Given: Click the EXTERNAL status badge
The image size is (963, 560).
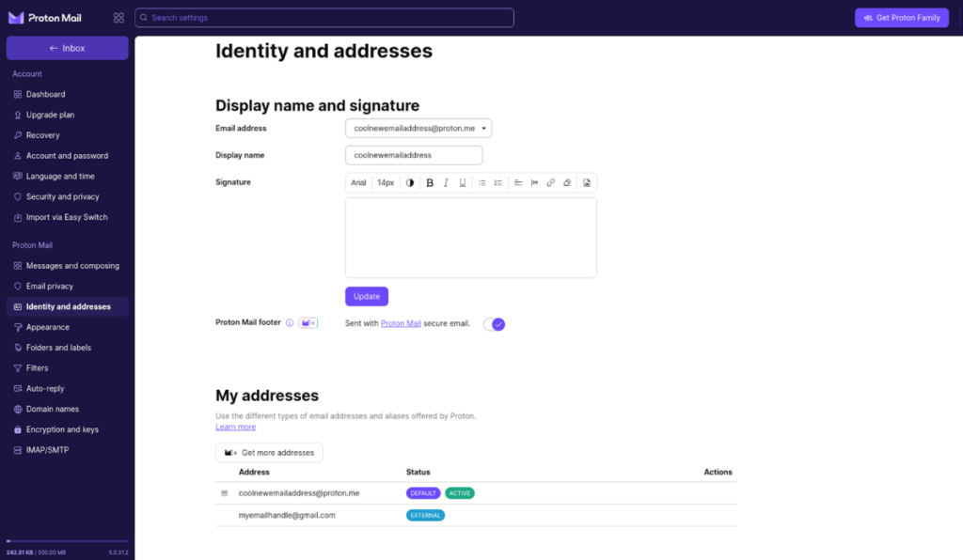Looking at the screenshot, I should click(425, 515).
